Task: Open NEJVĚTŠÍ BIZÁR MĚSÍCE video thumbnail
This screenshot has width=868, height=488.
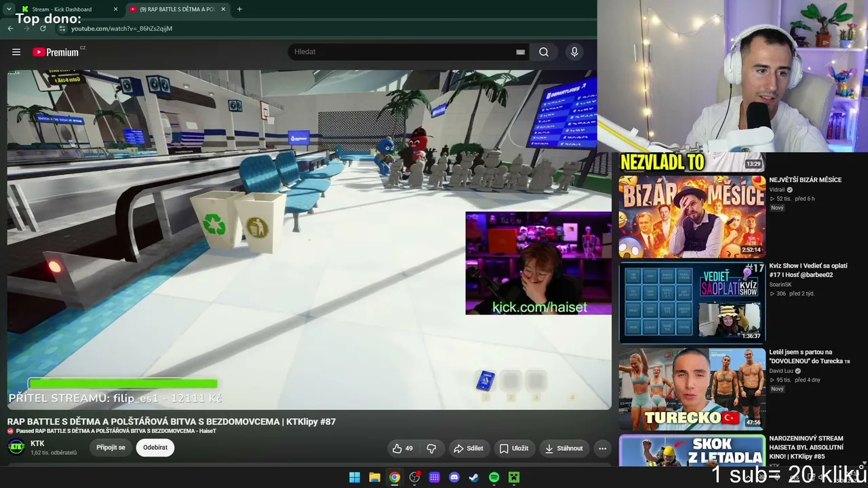Action: point(692,217)
